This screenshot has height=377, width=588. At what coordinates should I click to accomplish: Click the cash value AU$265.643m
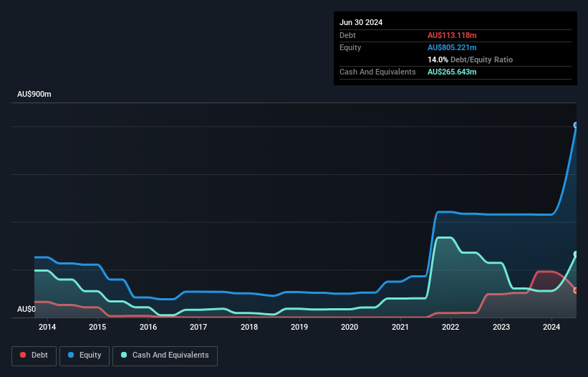452,72
